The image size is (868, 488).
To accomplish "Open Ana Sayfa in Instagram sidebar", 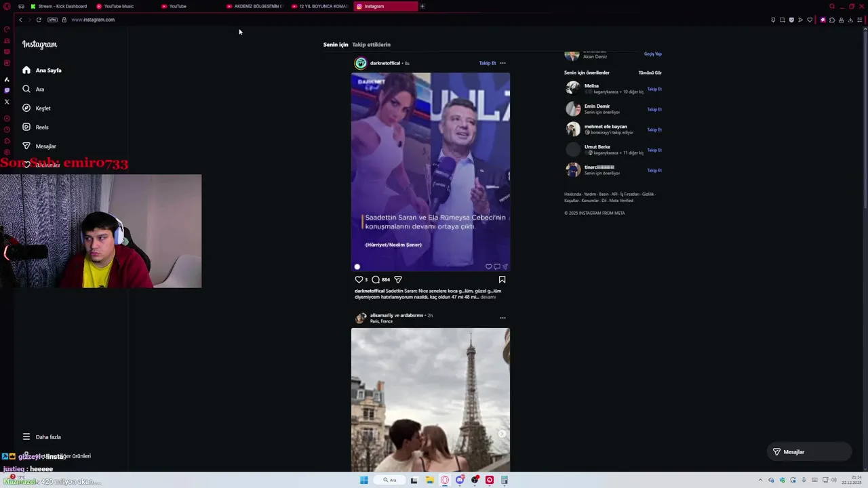I will 42,70.
